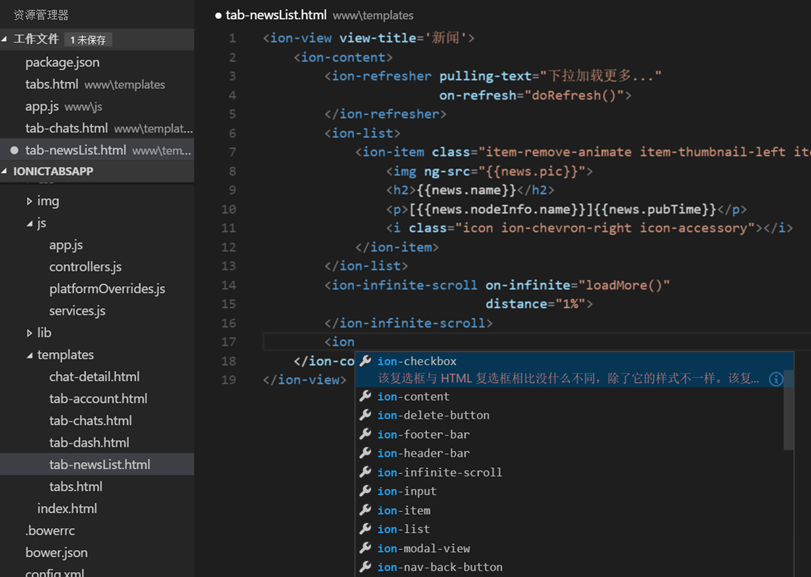Viewport: 811px width, 577px height.
Task: Collapse the templates folder
Action: (x=29, y=355)
